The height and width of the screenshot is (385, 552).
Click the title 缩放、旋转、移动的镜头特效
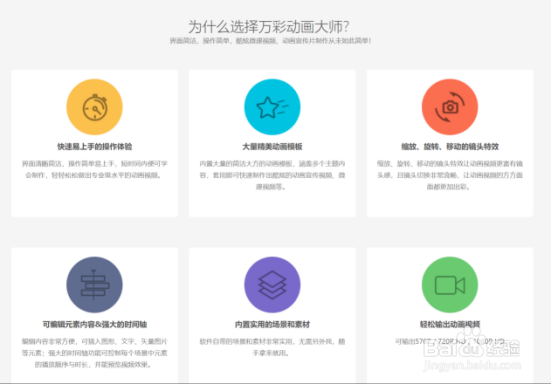coord(450,146)
